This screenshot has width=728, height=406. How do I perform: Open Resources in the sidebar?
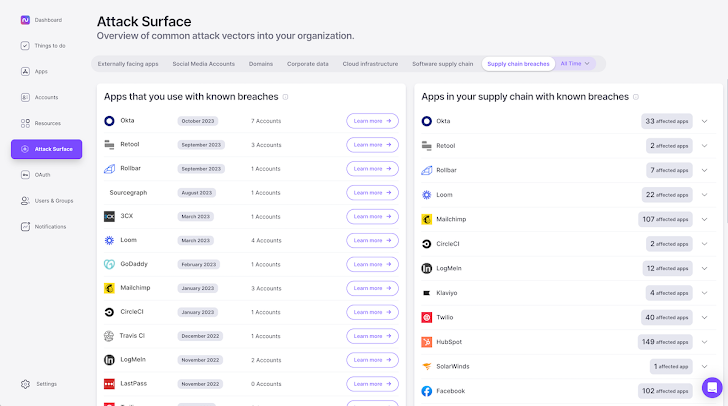pos(46,123)
